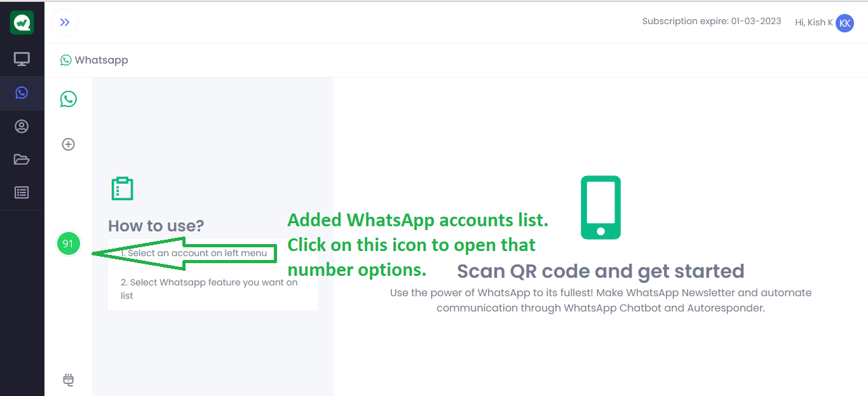Expand the sidebar with double-chevron button
This screenshot has width=868, height=396.
(65, 23)
